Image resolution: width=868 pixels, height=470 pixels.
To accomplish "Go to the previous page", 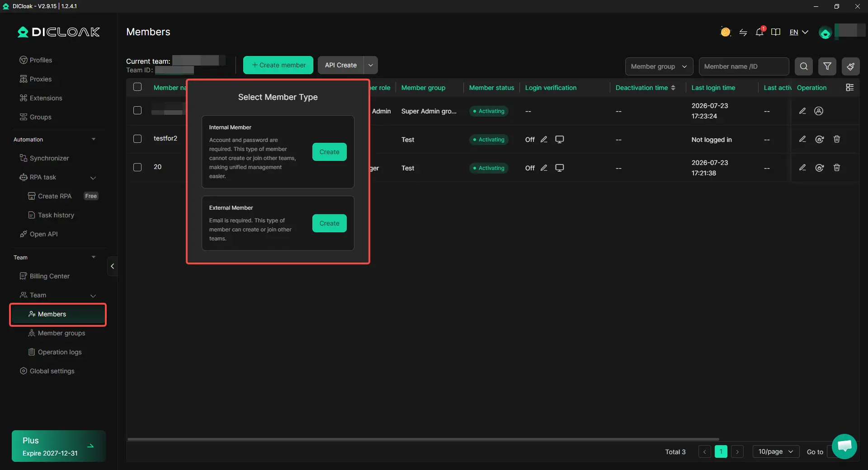I will [x=704, y=451].
